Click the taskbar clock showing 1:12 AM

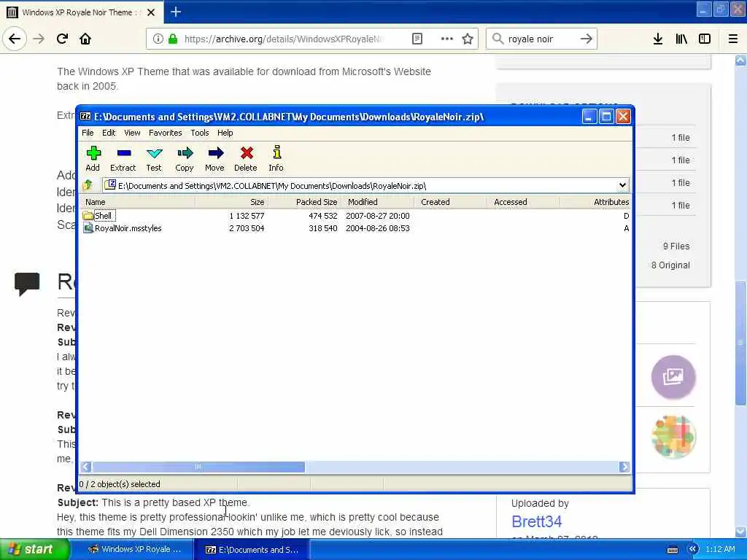point(720,550)
